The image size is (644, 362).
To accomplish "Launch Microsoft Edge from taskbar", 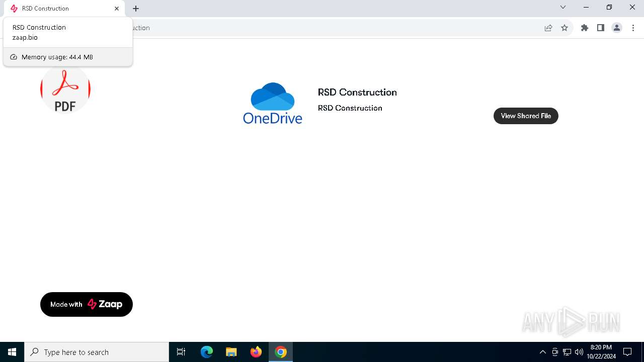I will (207, 352).
